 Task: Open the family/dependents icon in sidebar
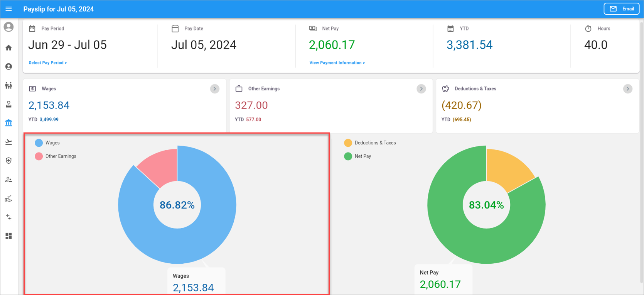coord(8,85)
